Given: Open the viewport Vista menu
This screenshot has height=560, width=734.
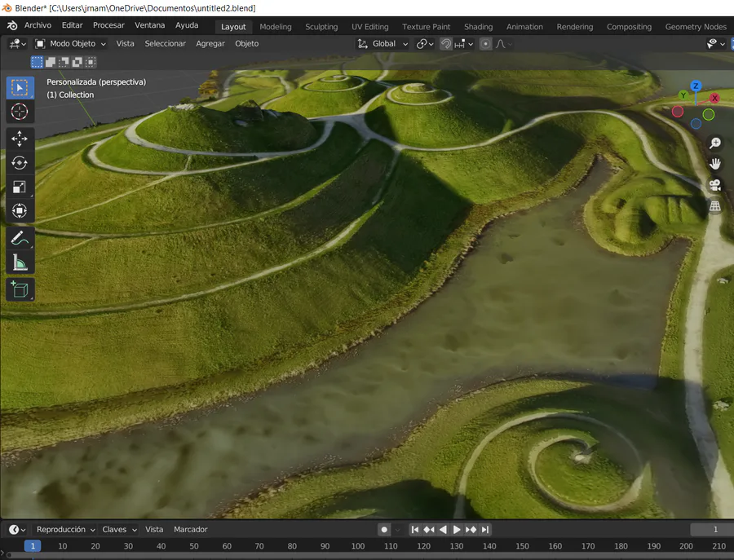Looking at the screenshot, I should (x=125, y=43).
